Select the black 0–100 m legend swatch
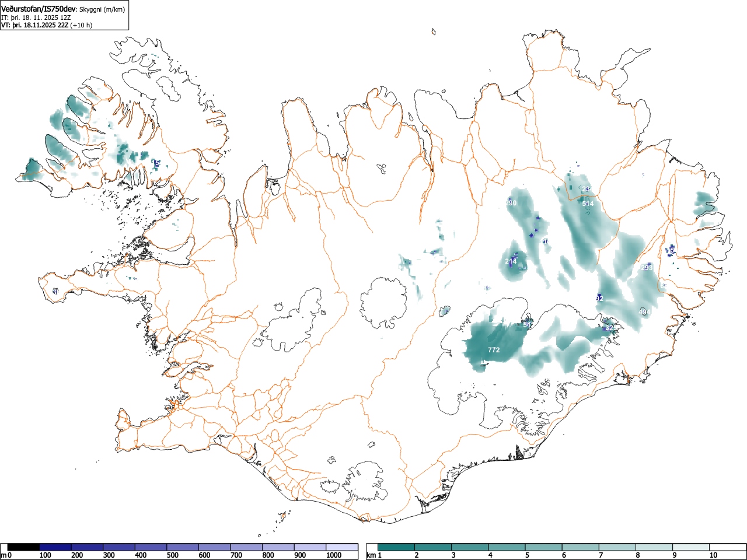Screen dimensions: 747x560 click(x=24, y=547)
